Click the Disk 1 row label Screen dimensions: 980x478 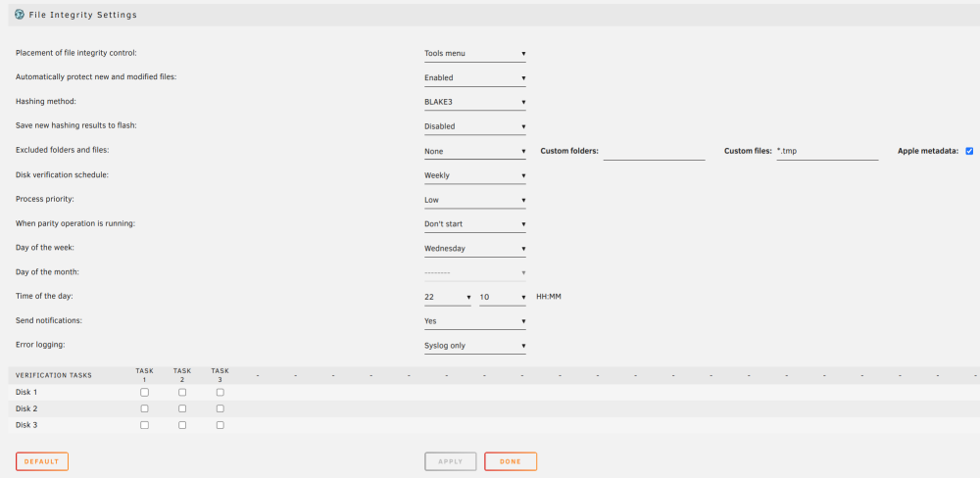26,393
